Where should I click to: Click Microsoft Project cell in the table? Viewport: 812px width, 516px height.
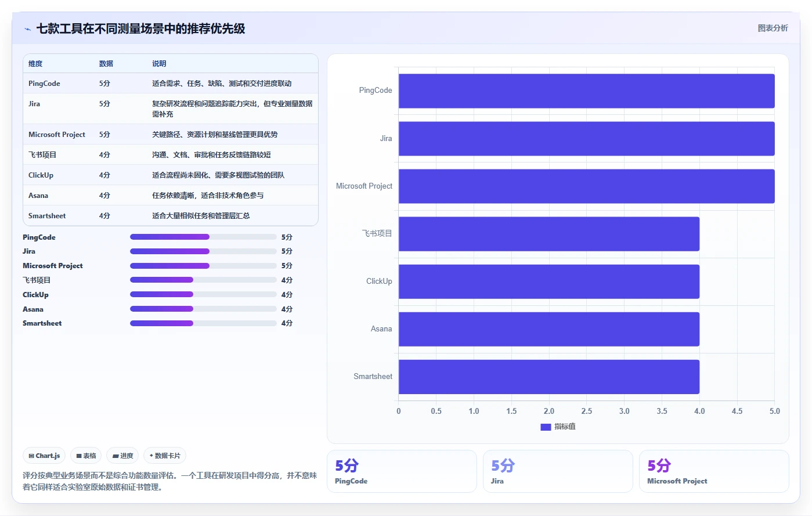coord(57,135)
